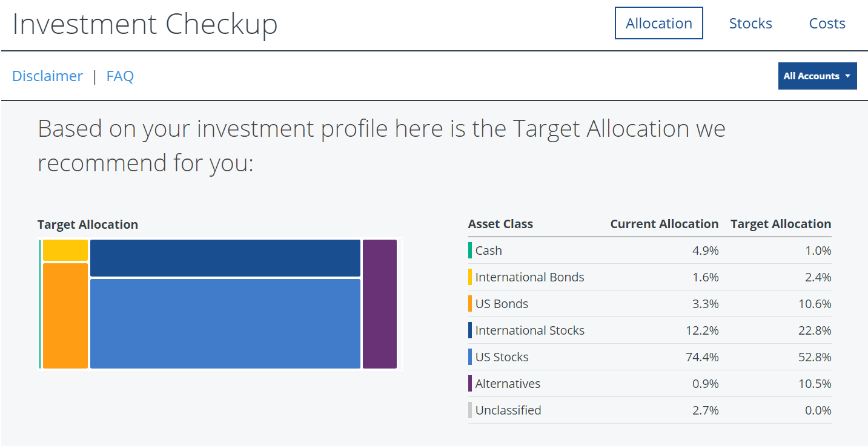868x446 pixels.
Task: Open the Disclaimer link
Action: (x=47, y=76)
